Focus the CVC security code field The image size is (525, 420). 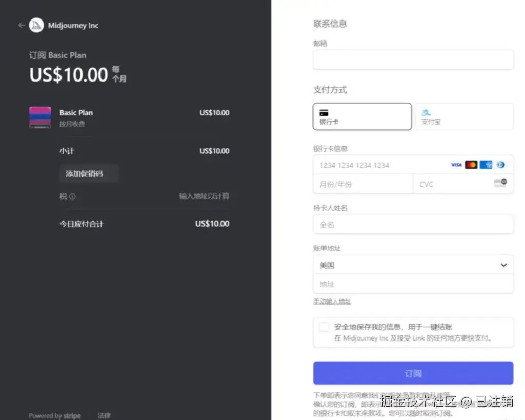(463, 184)
